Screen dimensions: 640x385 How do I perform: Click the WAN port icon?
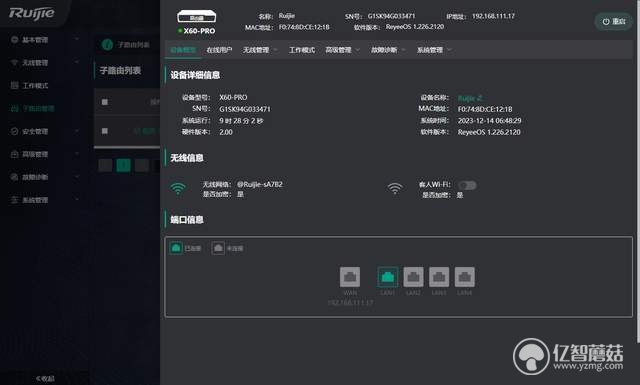coord(350,277)
